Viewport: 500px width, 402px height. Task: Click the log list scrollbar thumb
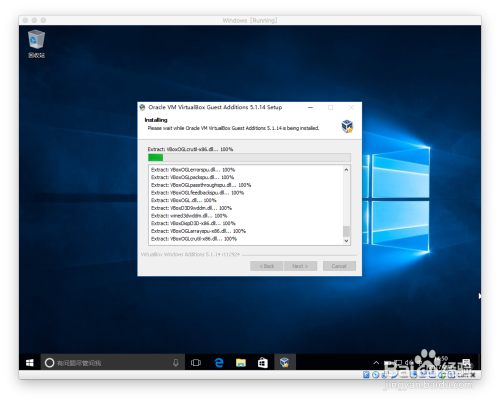pos(346,231)
